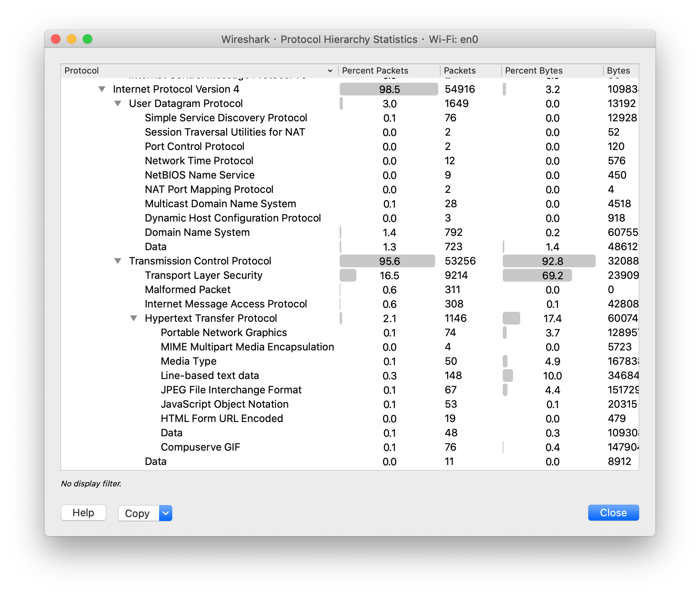
Task: Sort by Percent Bytes column header
Action: [552, 71]
